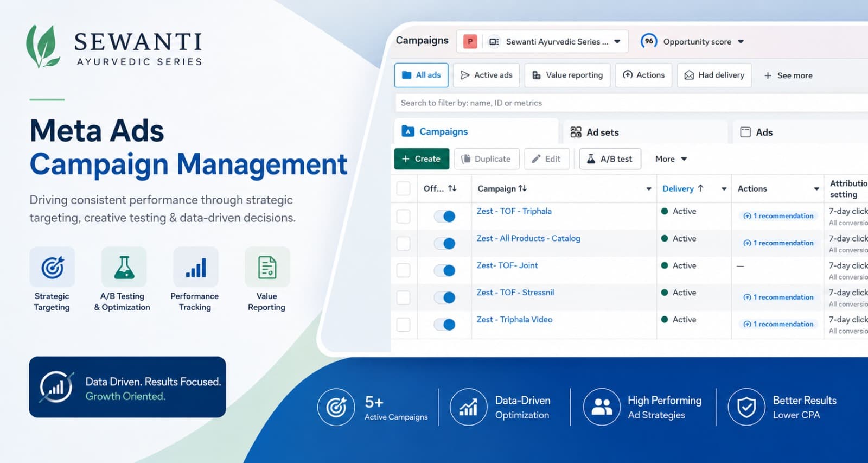Click the Delivery column sort arrow
Image resolution: width=868 pixels, height=463 pixels.
click(700, 188)
